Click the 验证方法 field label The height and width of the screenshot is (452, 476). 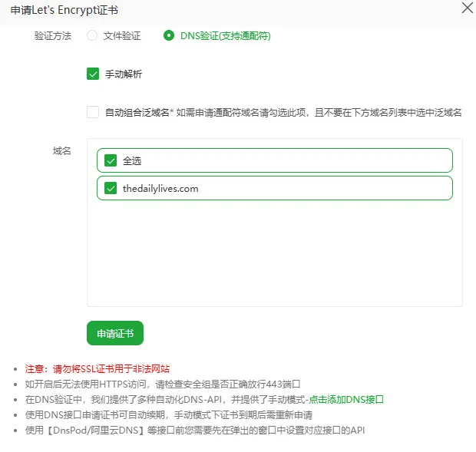[53, 36]
